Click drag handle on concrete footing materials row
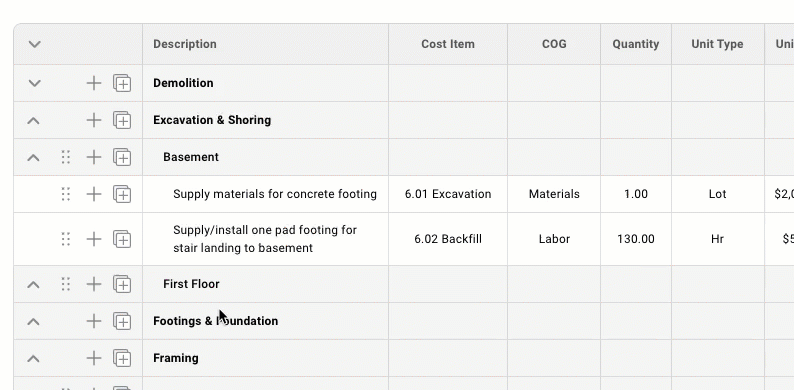The image size is (794, 390). click(65, 194)
